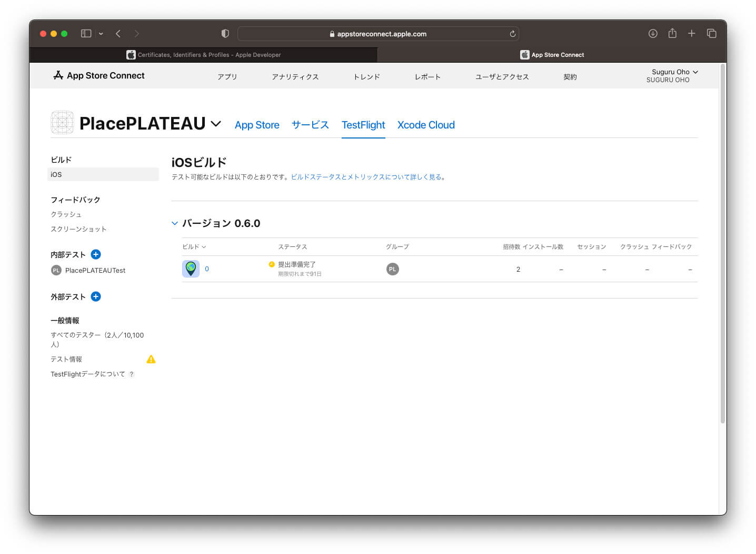Viewport: 756px width, 554px height.
Task: Go forward with the forward arrow
Action: click(137, 34)
